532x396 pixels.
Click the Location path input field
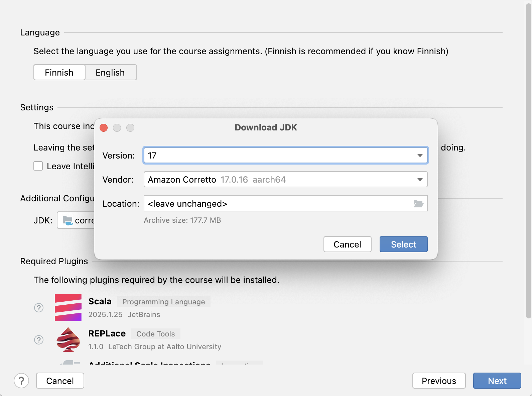277,204
